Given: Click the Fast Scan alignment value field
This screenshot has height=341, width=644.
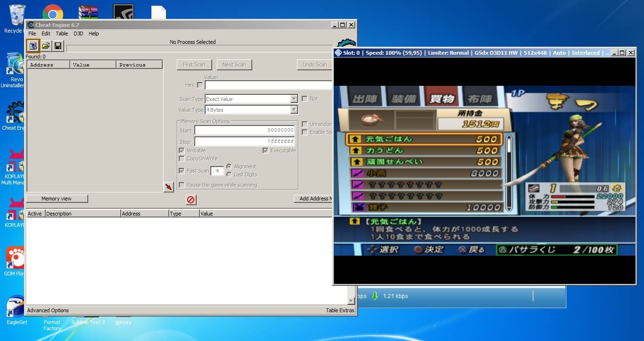Looking at the screenshot, I should point(217,171).
